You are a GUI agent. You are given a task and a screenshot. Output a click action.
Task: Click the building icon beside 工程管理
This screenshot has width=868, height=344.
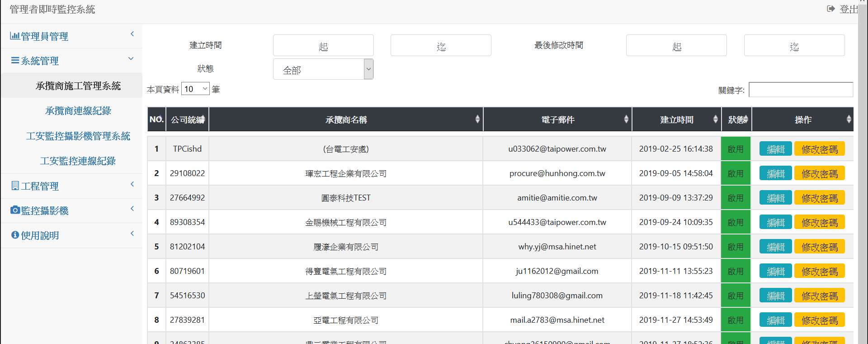tap(15, 186)
